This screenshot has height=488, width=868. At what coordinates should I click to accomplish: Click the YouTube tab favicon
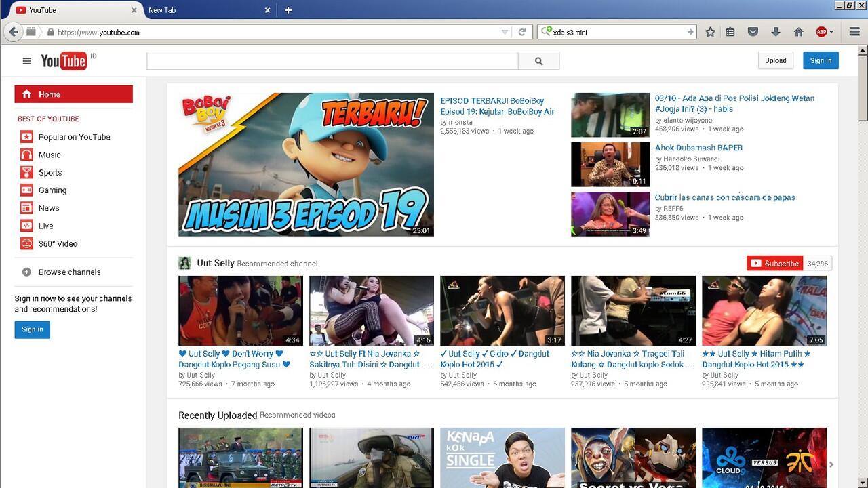click(x=21, y=10)
